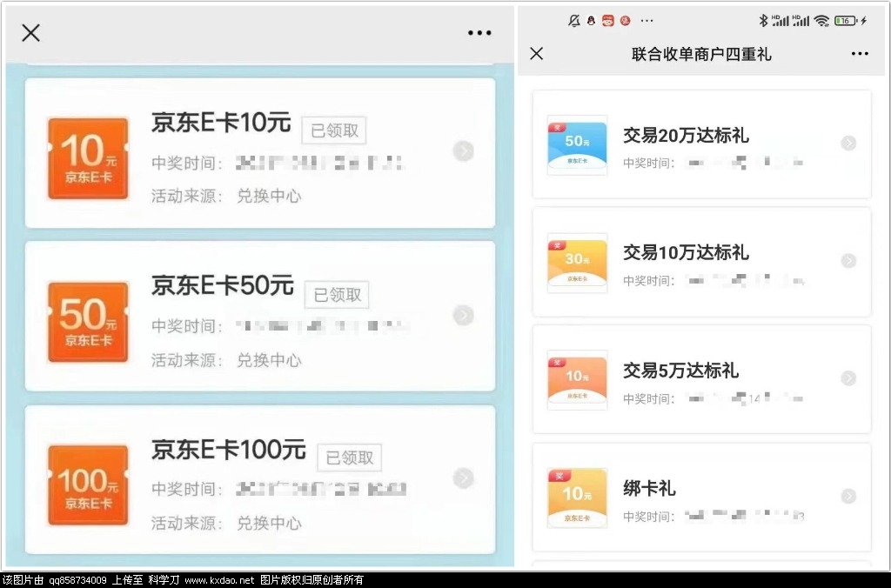Click the orange 100元 京东E卡 coupon icon
This screenshot has width=891, height=588.
click(x=88, y=485)
